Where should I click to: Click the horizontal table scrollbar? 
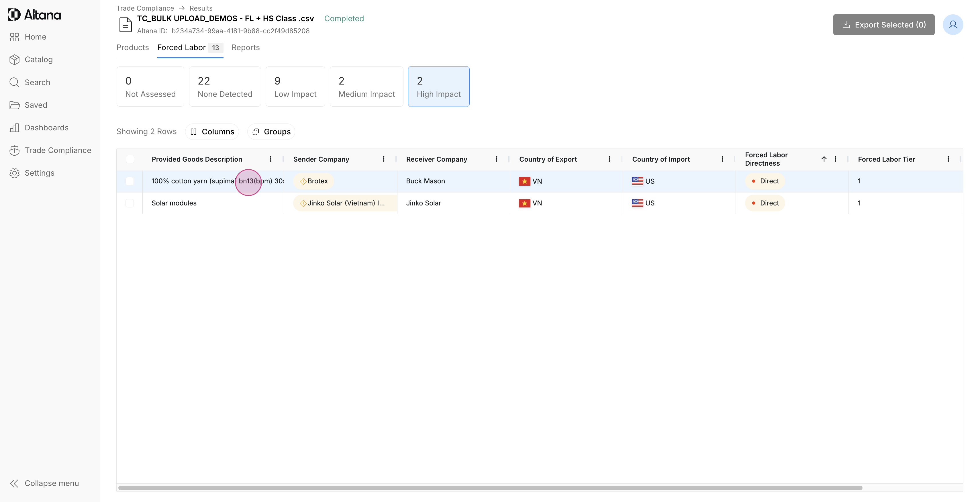coord(490,488)
